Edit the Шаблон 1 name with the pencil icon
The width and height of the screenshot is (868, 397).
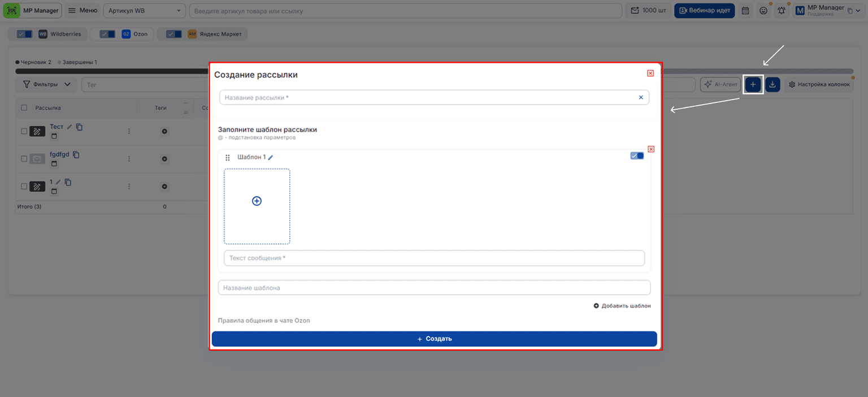click(x=270, y=158)
